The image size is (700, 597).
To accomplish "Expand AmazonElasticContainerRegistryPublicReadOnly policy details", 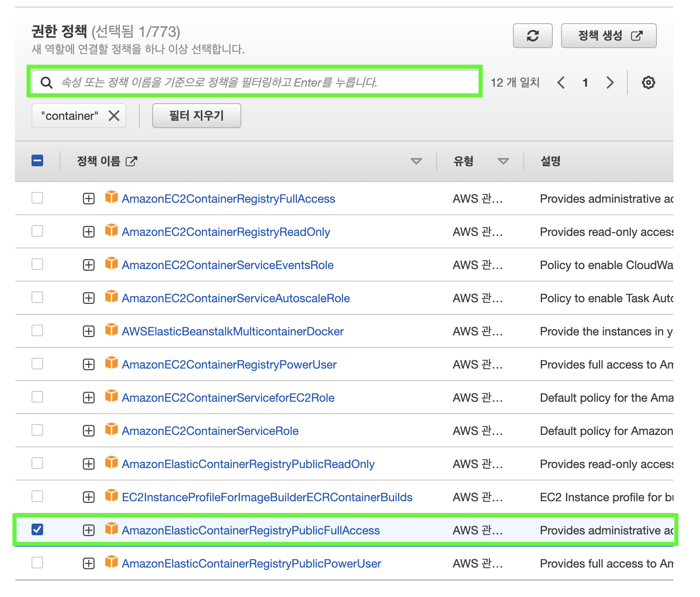I will point(89,464).
